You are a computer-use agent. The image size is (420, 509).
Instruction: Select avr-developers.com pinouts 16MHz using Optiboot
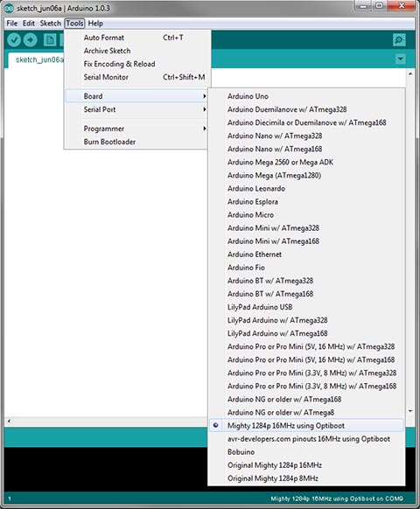click(306, 439)
